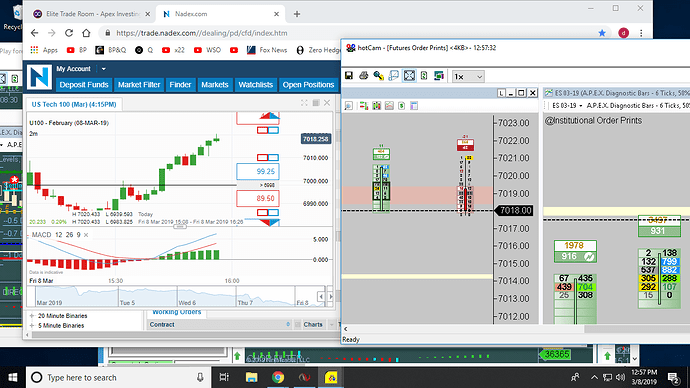Image resolution: width=690 pixels, height=388 pixels.
Task: Click the L button on the inner chart window
Action: [501, 93]
